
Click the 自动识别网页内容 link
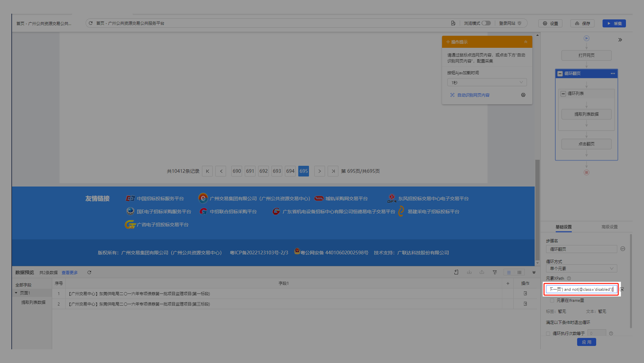[x=473, y=95]
